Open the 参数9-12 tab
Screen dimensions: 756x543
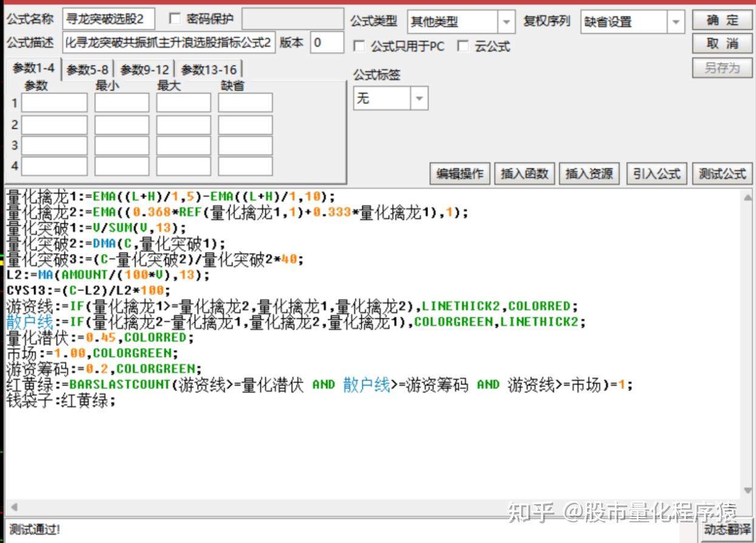coord(145,70)
